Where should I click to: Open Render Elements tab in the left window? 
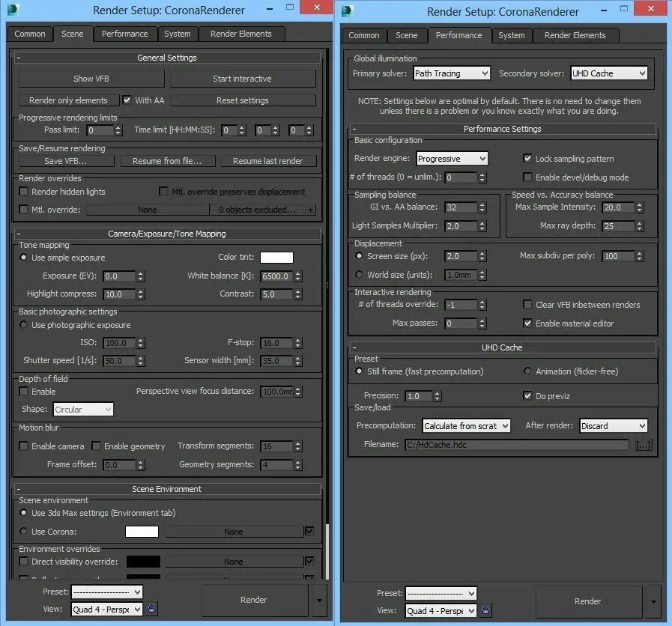(x=241, y=34)
